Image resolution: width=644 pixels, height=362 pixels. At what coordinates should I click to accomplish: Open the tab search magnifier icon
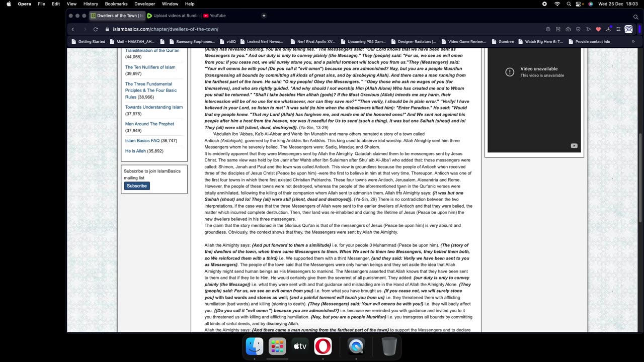tap(636, 17)
